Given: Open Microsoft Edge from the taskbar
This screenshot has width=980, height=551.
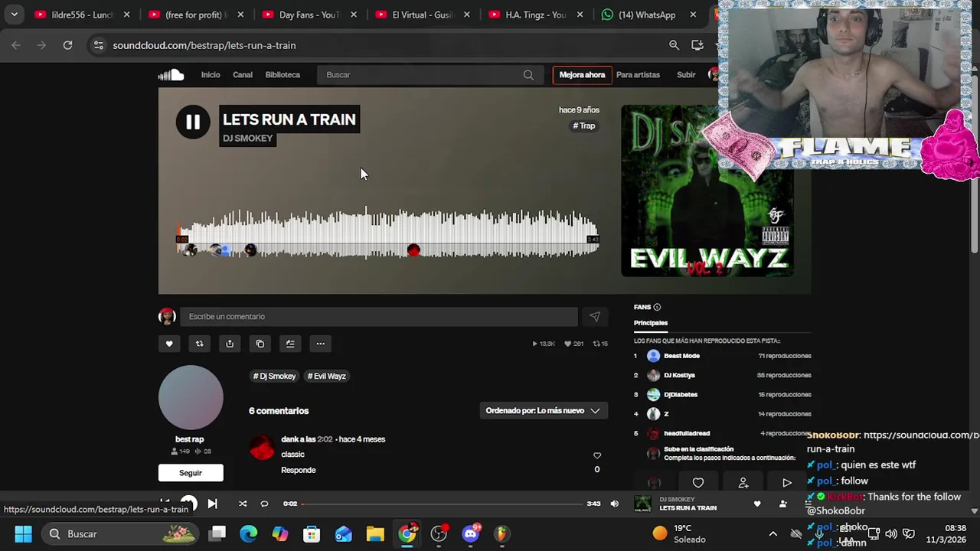Looking at the screenshot, I should pyautogui.click(x=249, y=533).
